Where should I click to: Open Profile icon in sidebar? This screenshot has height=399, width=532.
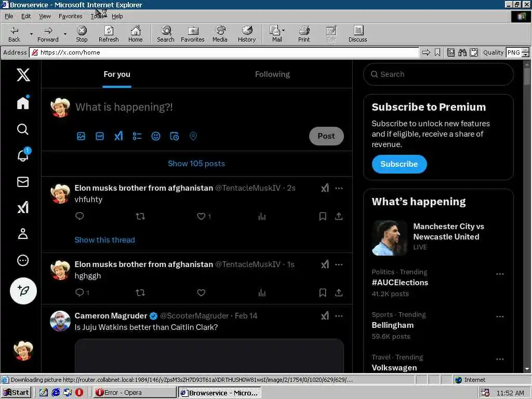(x=23, y=234)
